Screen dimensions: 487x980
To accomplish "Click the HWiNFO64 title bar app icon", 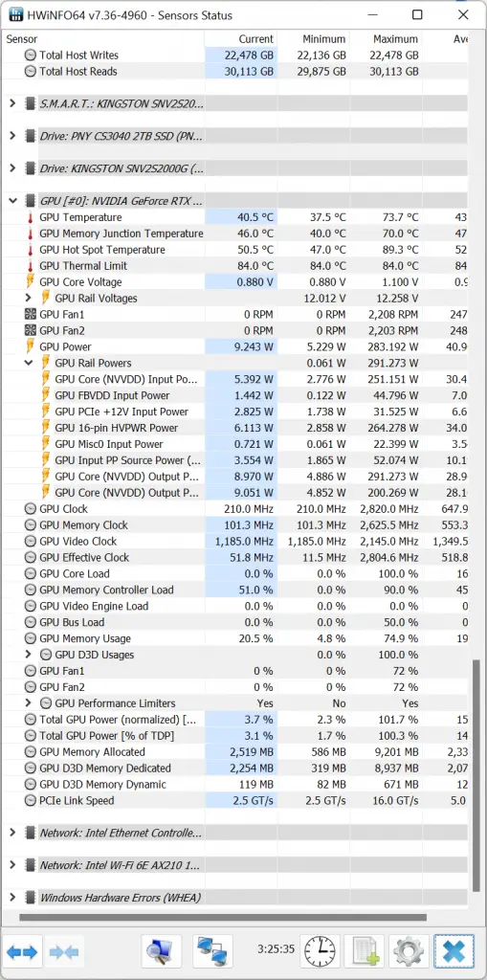I will (17, 15).
